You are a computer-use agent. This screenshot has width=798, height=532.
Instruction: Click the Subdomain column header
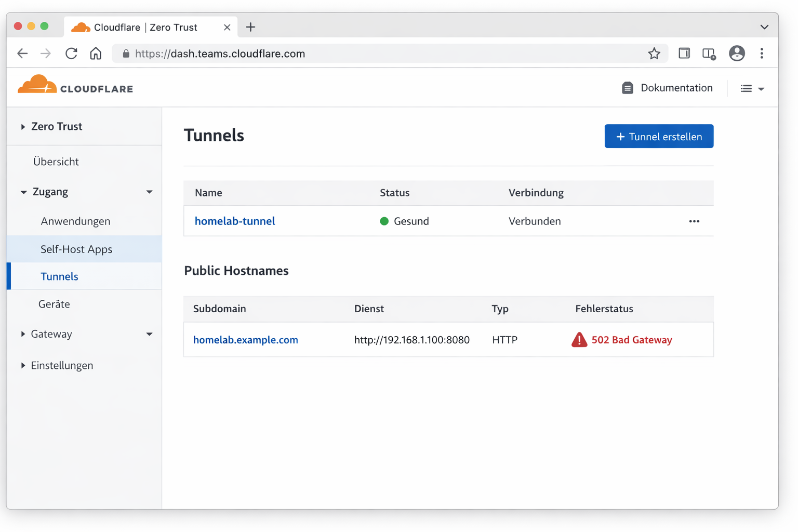click(x=219, y=309)
